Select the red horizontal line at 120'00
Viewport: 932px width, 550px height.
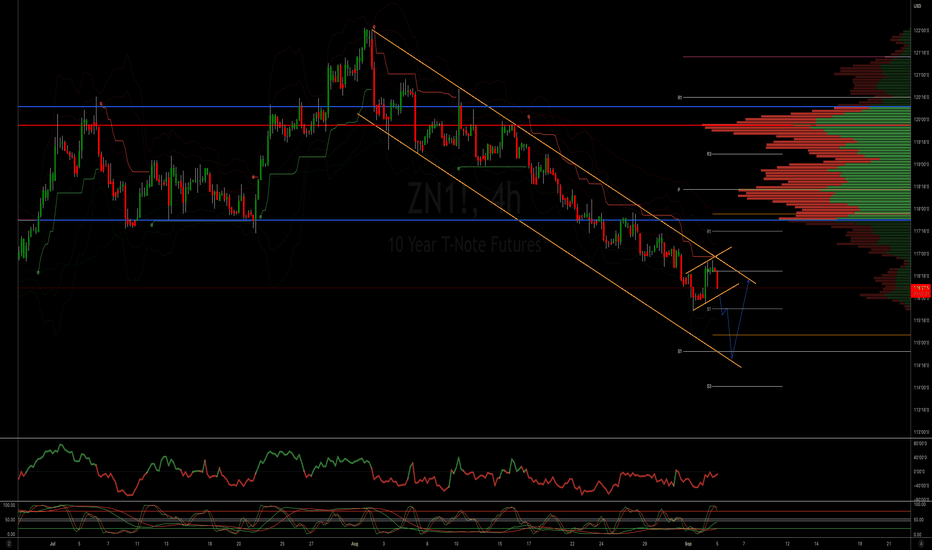point(464,125)
